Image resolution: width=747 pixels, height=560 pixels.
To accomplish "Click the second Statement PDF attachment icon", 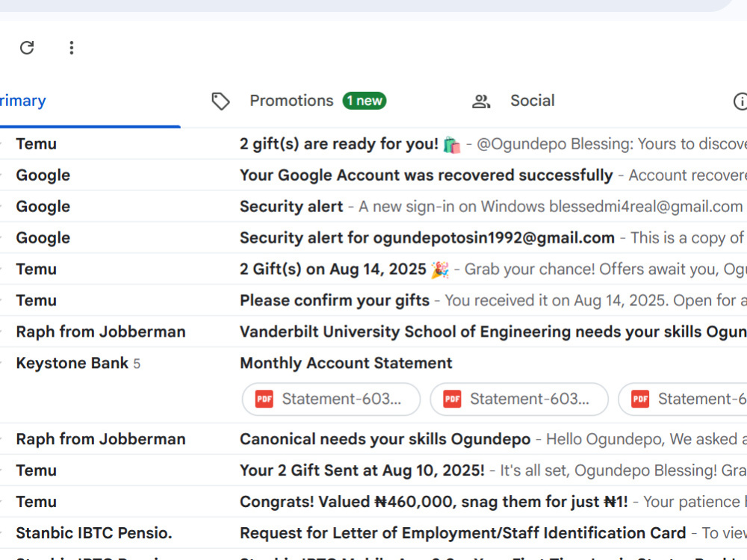I will click(x=452, y=399).
